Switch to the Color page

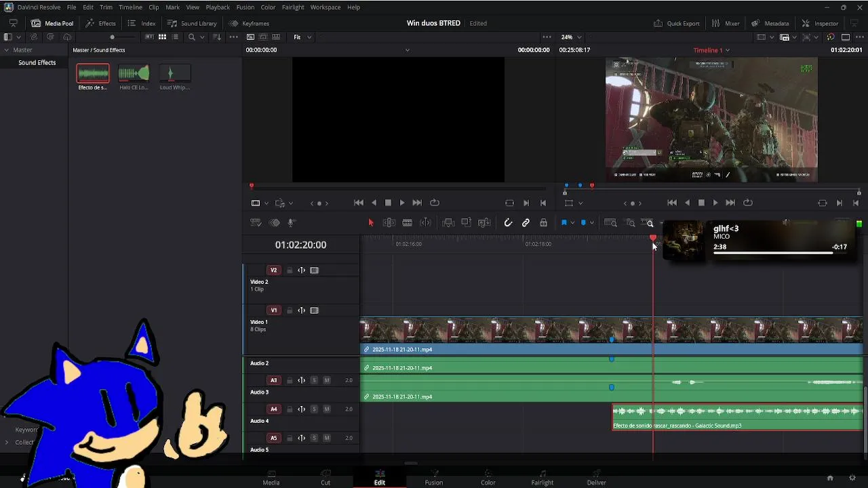click(488, 478)
